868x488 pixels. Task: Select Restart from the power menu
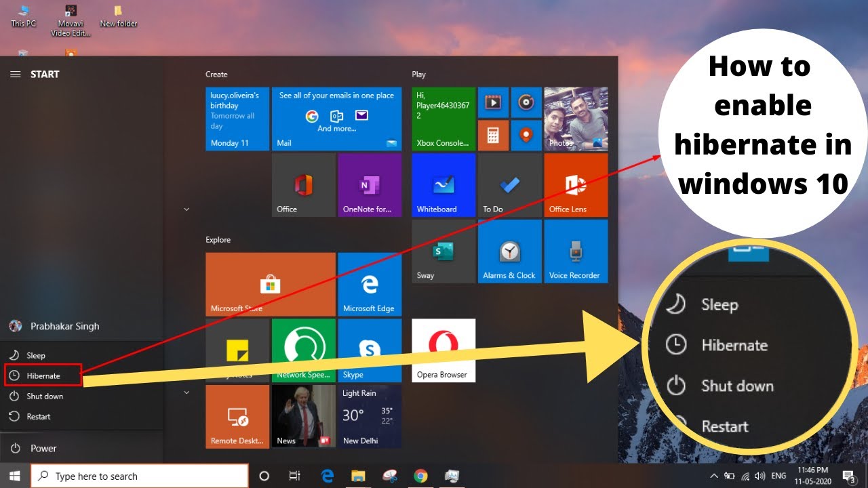pyautogui.click(x=81, y=416)
